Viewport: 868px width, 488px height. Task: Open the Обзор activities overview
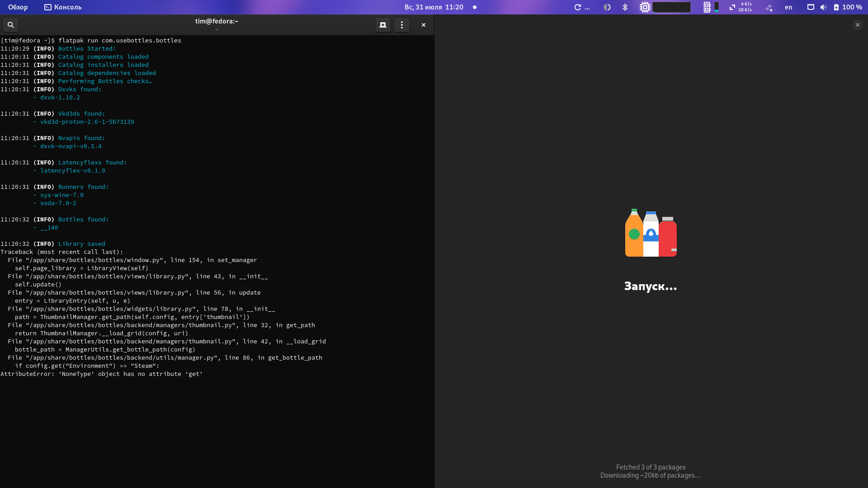(17, 7)
